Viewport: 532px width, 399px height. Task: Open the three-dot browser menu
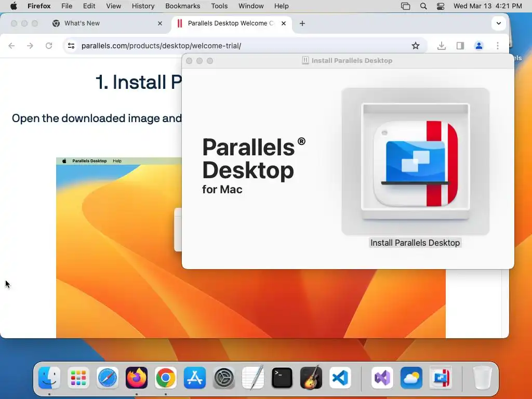[x=497, y=46]
